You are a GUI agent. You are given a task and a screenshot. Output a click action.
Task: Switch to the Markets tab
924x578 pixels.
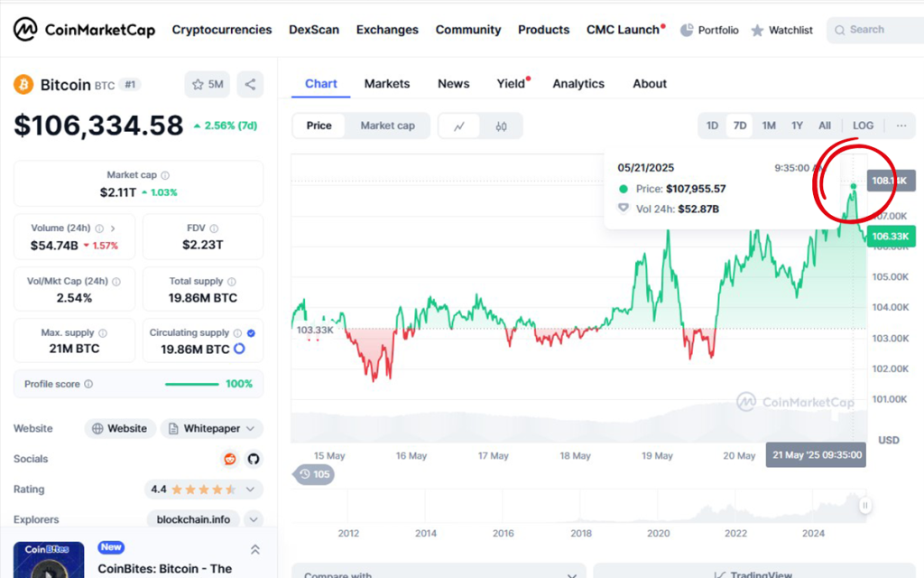(386, 84)
